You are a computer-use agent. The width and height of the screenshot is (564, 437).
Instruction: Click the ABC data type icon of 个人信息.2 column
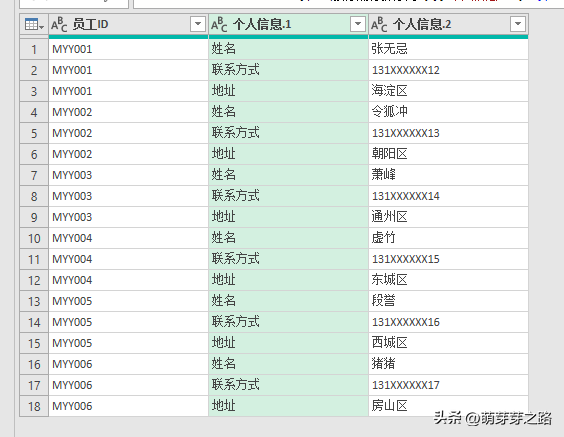(379, 24)
